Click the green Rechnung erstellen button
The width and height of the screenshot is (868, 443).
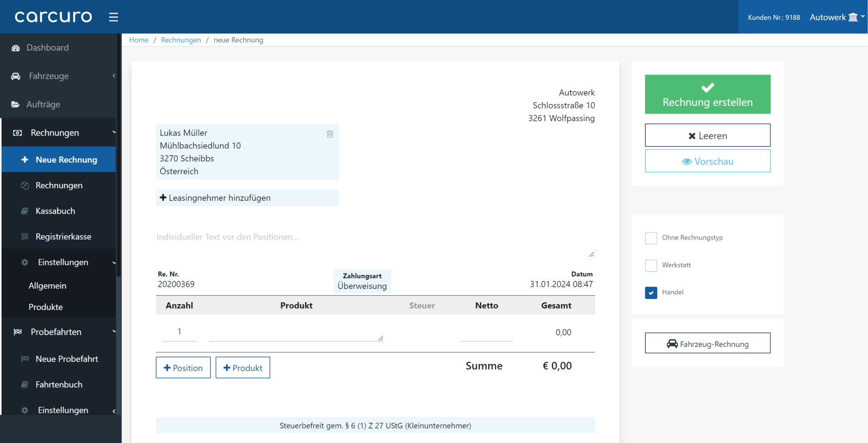click(708, 94)
